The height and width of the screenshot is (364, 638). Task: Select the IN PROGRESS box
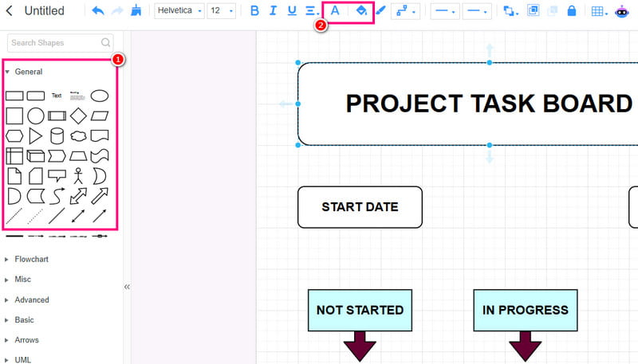(526, 311)
